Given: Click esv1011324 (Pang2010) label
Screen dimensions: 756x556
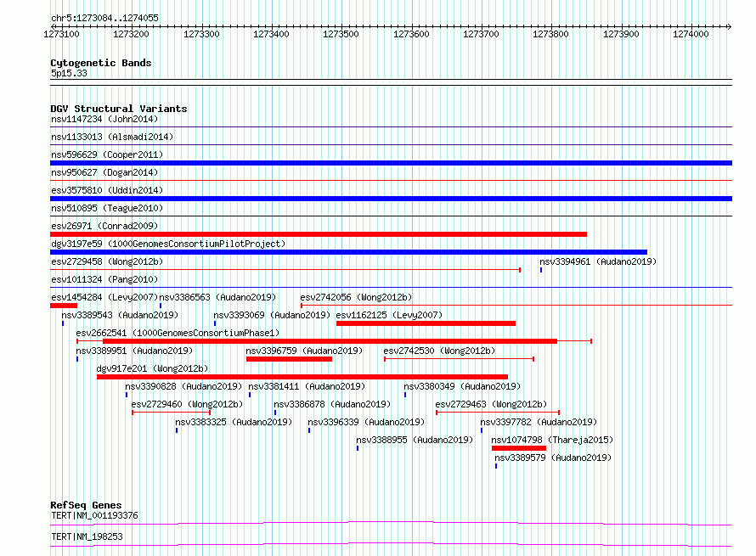Looking at the screenshot, I should pos(104,279).
